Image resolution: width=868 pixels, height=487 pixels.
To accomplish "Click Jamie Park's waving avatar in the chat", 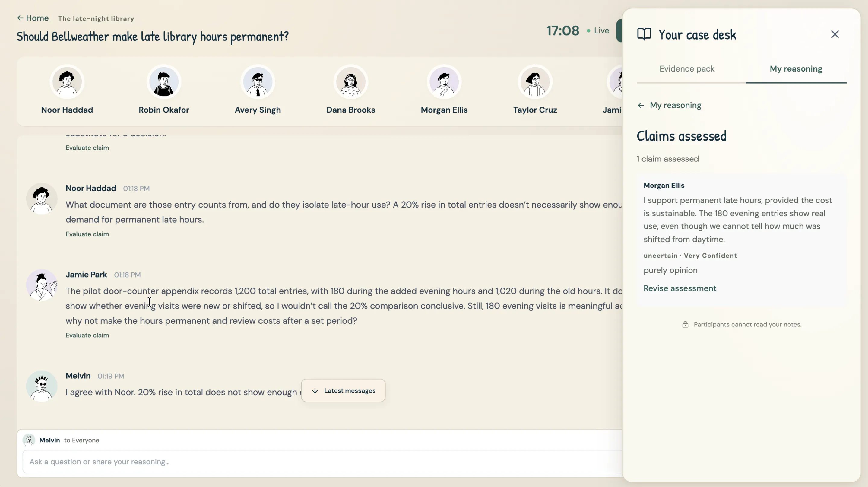I will tap(42, 285).
